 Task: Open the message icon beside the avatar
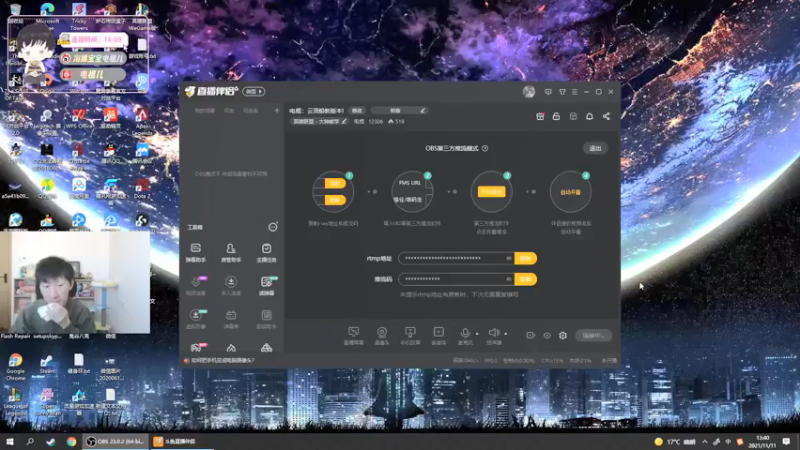(548, 92)
